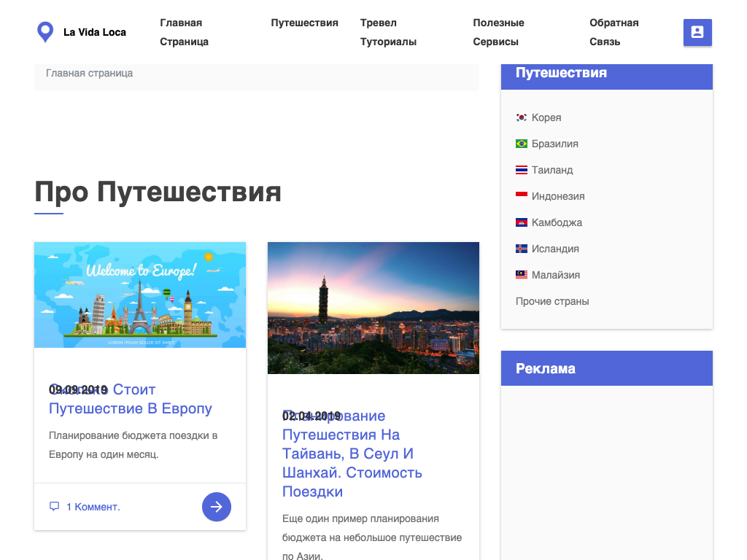This screenshot has height=560, width=747.
Task: Click the Taipei skyline thumbnail image
Action: [x=373, y=308]
